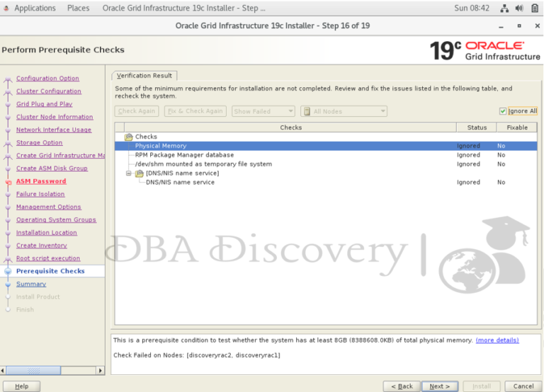Open the All Nodes dropdown

click(x=344, y=111)
